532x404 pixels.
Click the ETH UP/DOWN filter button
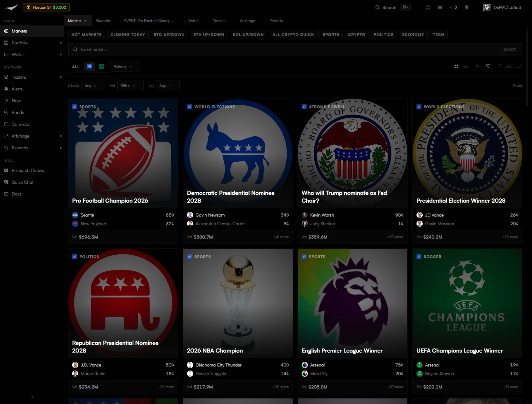209,35
